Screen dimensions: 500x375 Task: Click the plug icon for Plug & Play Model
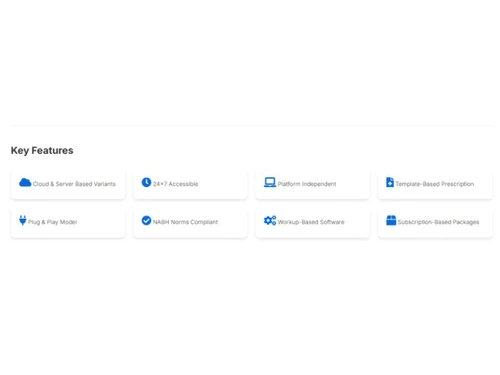click(23, 220)
